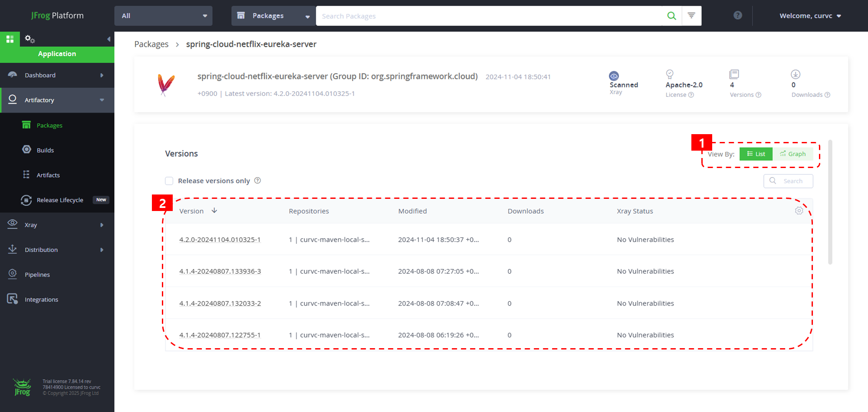Select Builds in the sidebar
868x412 pixels.
click(45, 150)
